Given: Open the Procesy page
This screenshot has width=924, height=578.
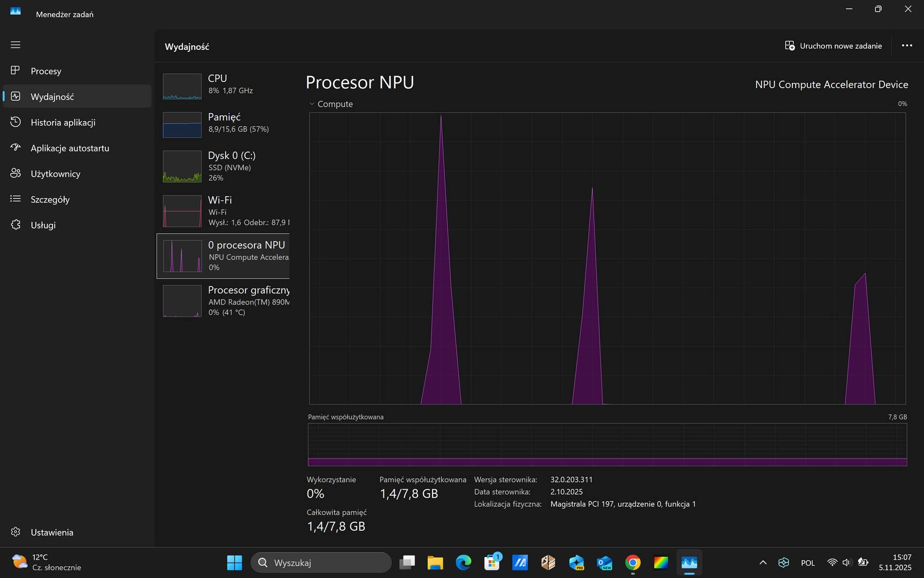Looking at the screenshot, I should tap(46, 71).
